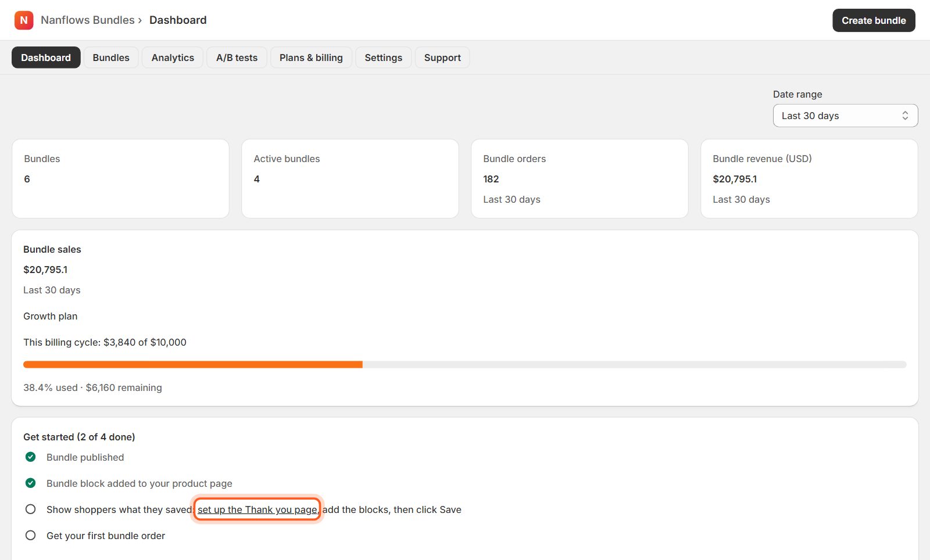Screen dimensions: 930x560
Task: Click the Bundle orders stat card
Action: pos(580,178)
